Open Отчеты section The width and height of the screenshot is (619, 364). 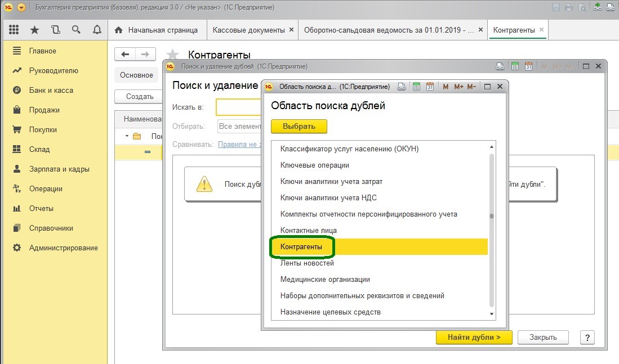coord(41,209)
